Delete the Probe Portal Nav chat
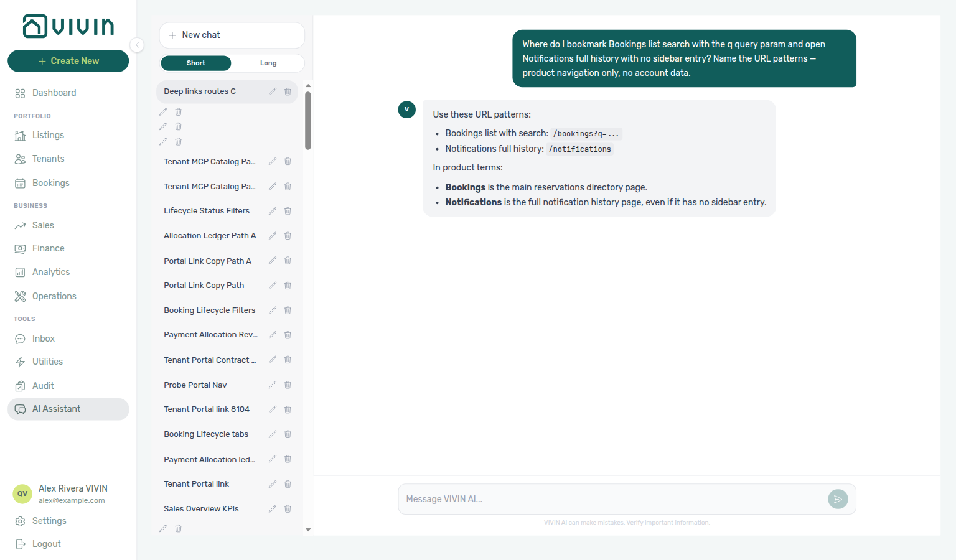956x560 pixels. [x=288, y=385]
